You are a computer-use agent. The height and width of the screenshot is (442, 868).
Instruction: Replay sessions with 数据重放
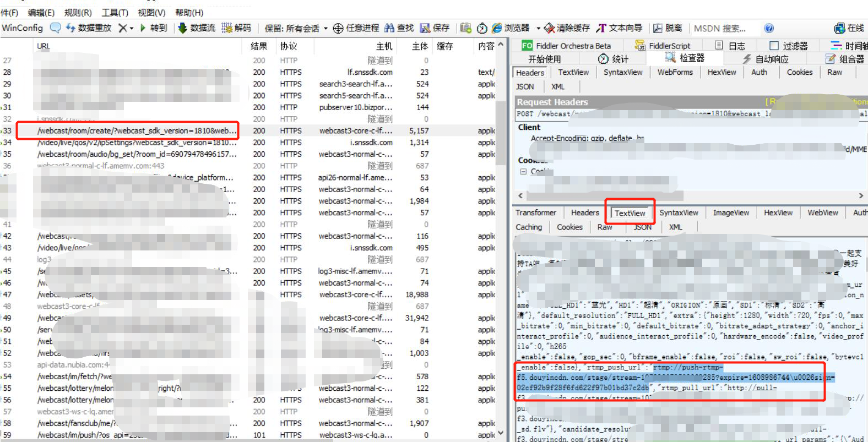88,28
